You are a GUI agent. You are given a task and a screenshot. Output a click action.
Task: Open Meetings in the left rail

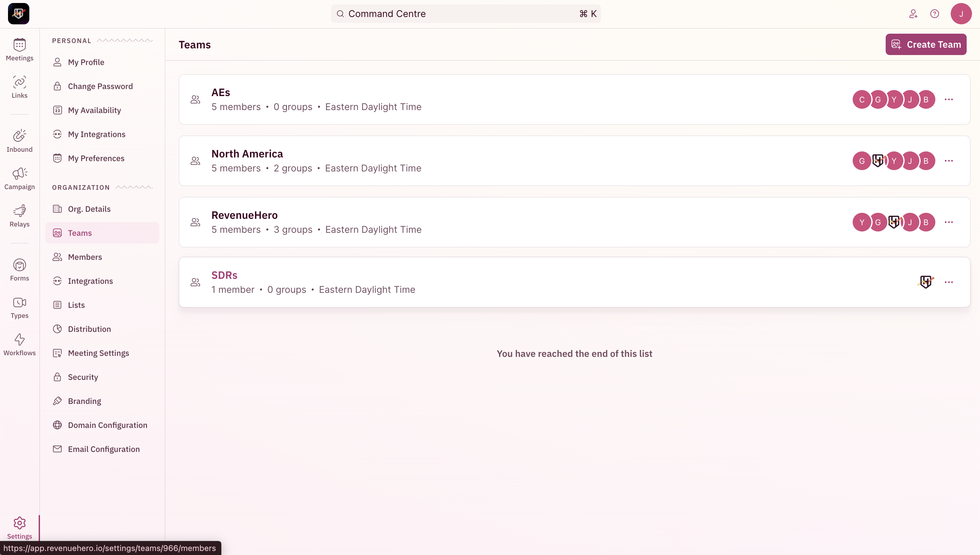(19, 50)
